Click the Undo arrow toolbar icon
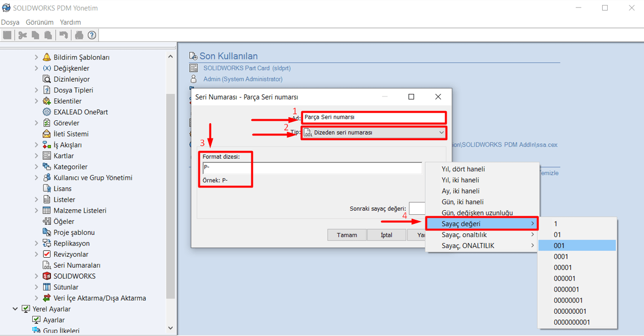This screenshot has height=336, width=644. pyautogui.click(x=64, y=35)
